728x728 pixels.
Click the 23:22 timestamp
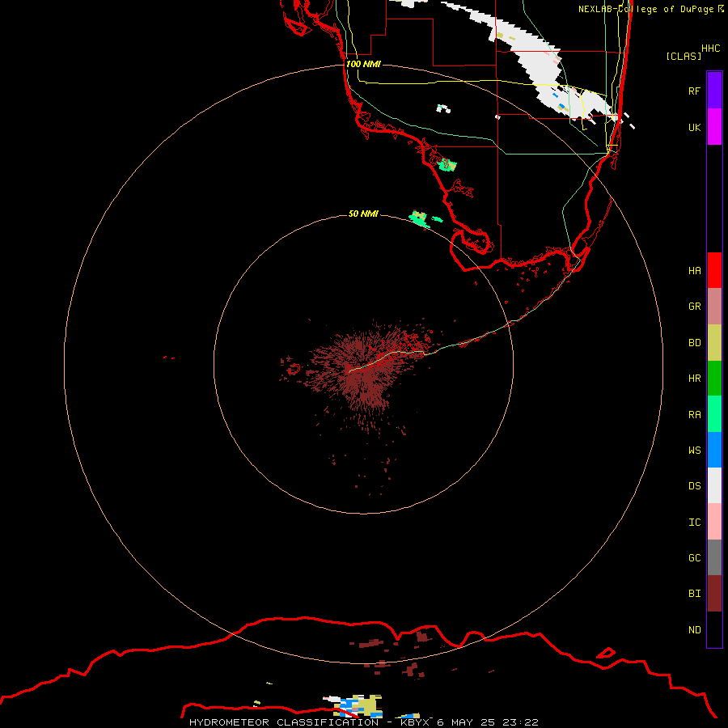521,722
